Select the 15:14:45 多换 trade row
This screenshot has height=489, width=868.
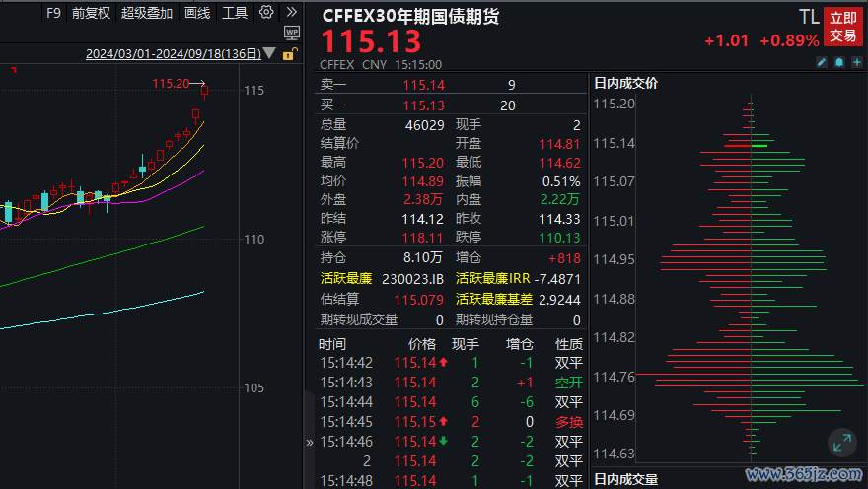pos(451,422)
